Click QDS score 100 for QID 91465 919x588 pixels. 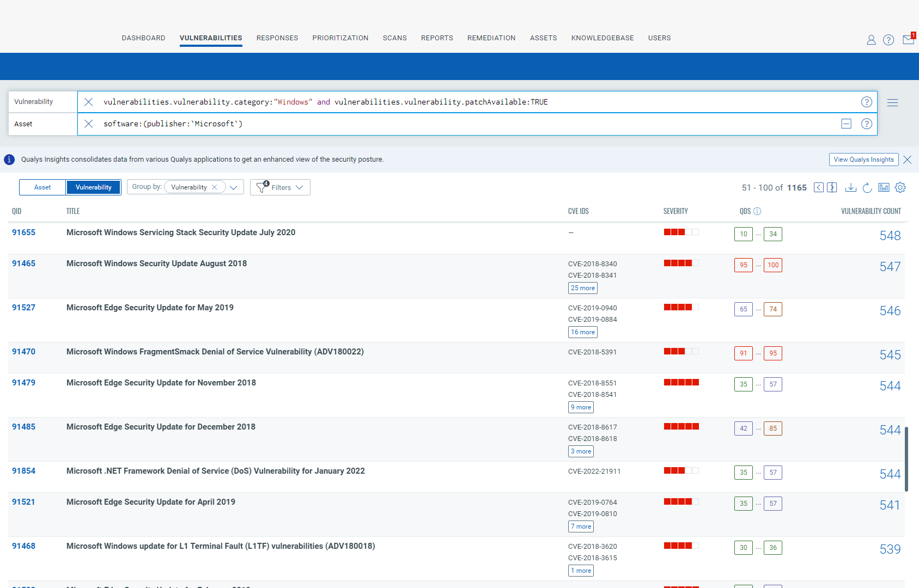[773, 265]
